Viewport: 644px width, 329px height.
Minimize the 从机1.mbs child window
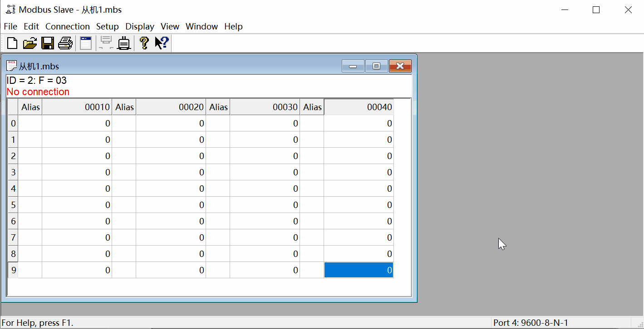pos(353,66)
